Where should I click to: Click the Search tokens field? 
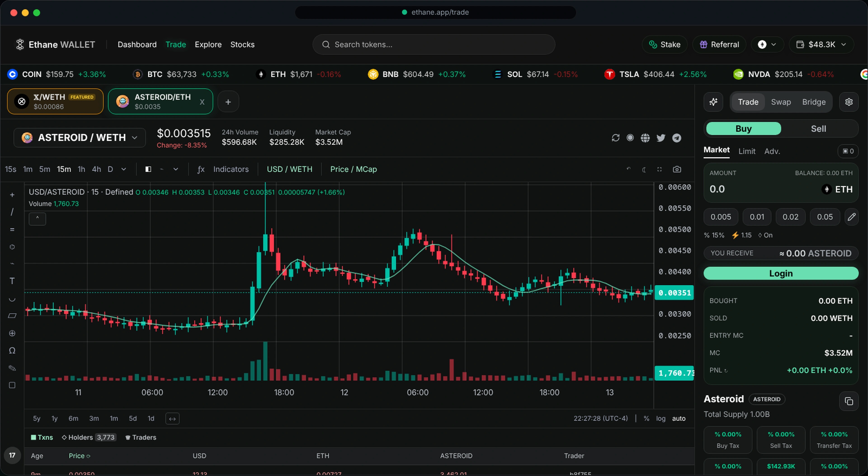click(x=434, y=45)
